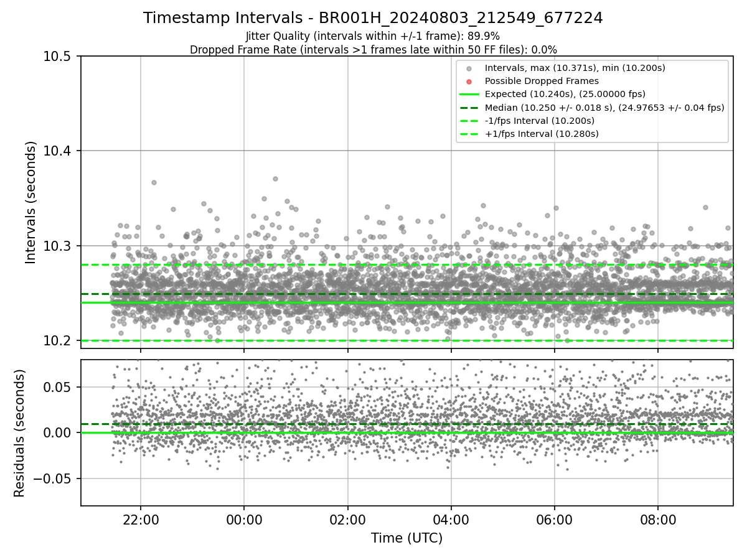747x560 pixels.
Task: Click the '22:00' time tick label
Action: click(x=141, y=520)
